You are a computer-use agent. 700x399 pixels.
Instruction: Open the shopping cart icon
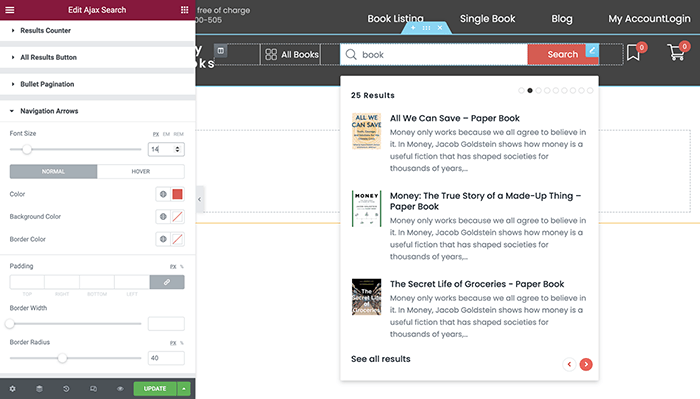676,53
